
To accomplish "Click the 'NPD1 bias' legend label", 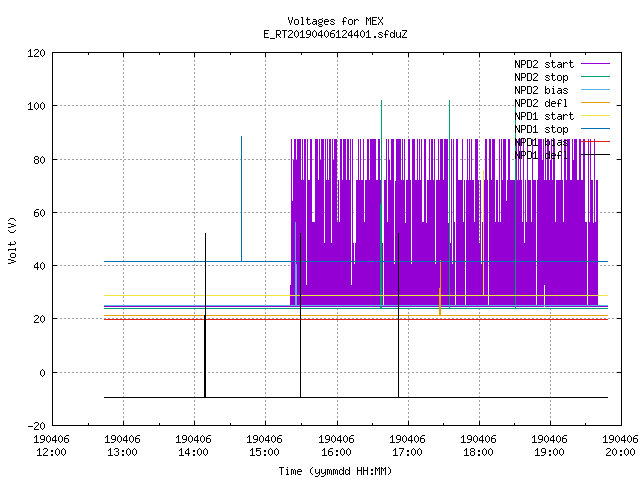I will pyautogui.click(x=541, y=142).
